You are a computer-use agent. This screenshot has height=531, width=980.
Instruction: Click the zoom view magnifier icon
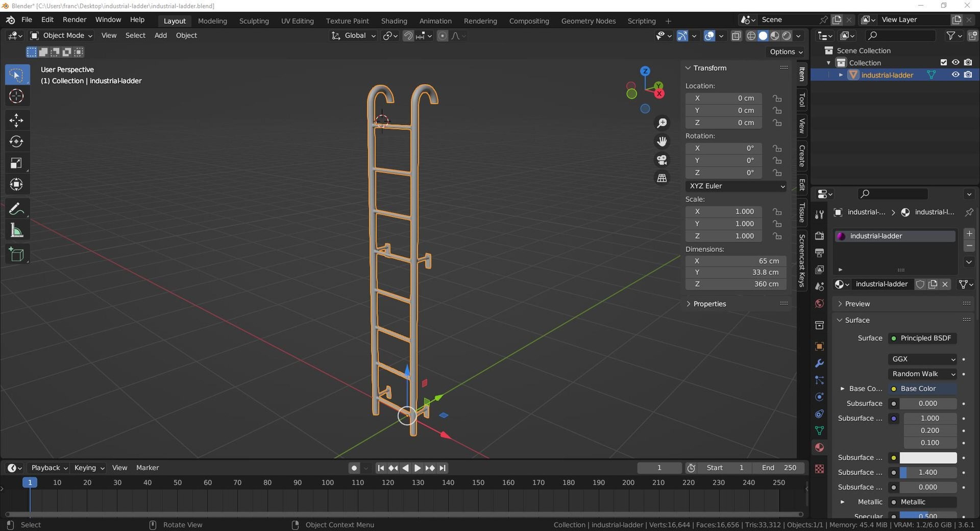click(x=662, y=123)
